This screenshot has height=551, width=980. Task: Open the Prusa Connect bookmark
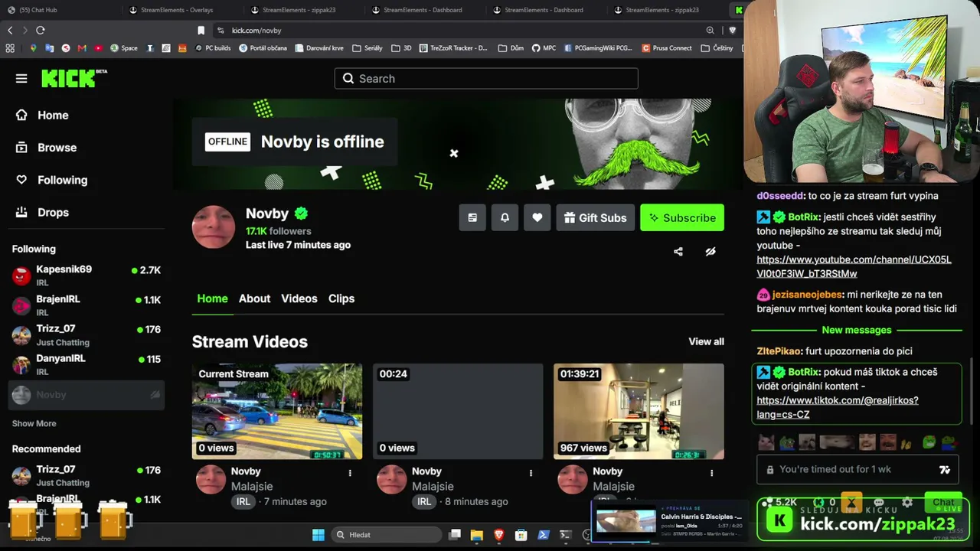(x=667, y=47)
